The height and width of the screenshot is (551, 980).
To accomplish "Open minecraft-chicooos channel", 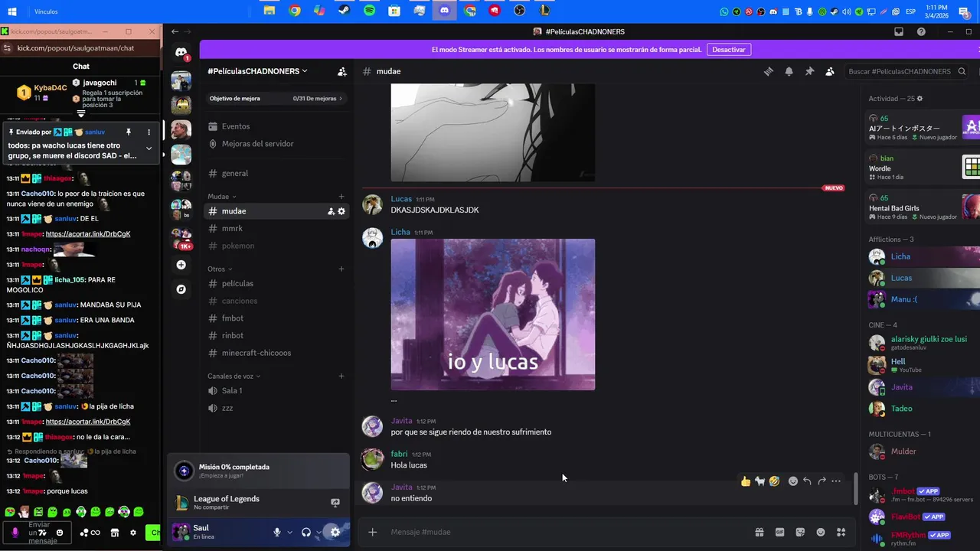I will tap(276, 354).
